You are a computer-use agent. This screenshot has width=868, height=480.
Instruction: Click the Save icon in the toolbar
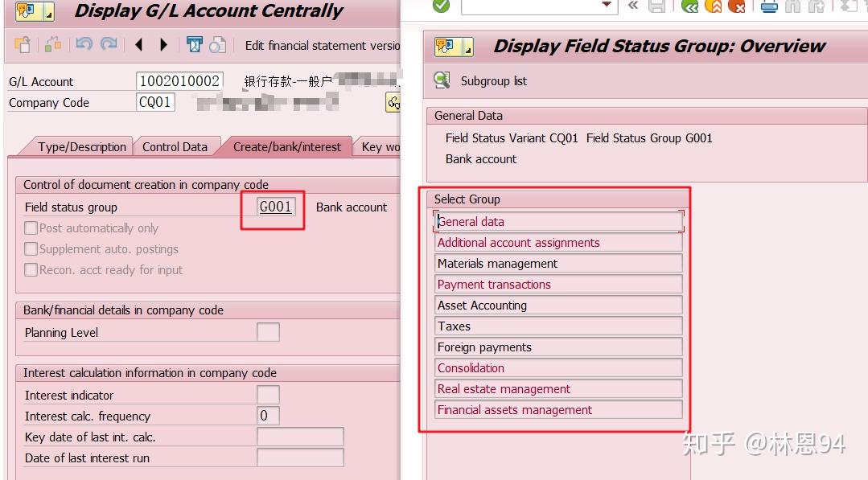tap(656, 6)
